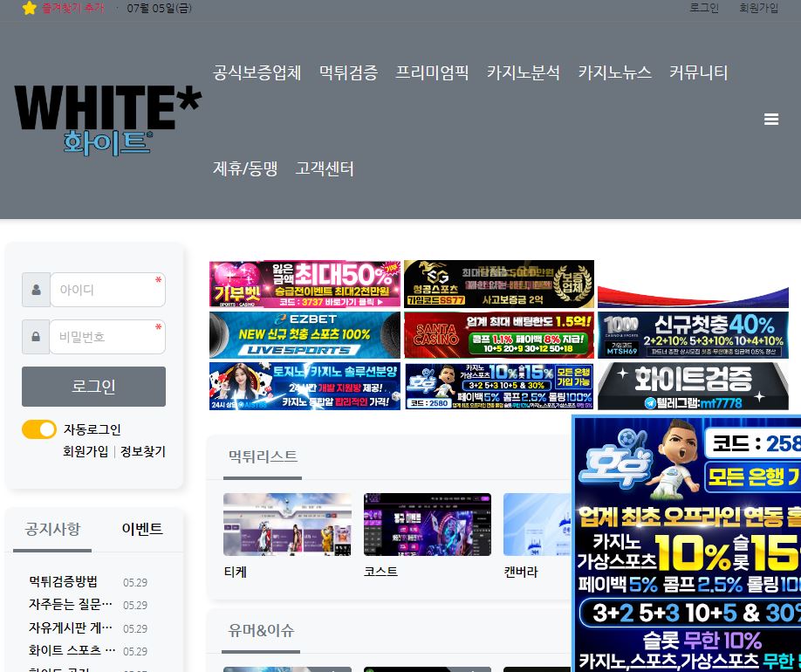Open the 기부벳 최대50% banner
Viewport: 801px width, 672px height.
coord(305,285)
